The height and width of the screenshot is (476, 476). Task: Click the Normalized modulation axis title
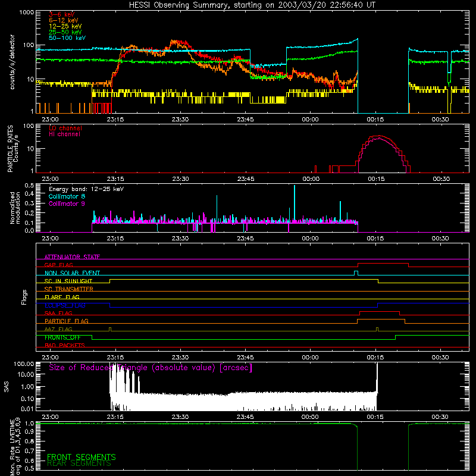pyautogui.click(x=15, y=208)
